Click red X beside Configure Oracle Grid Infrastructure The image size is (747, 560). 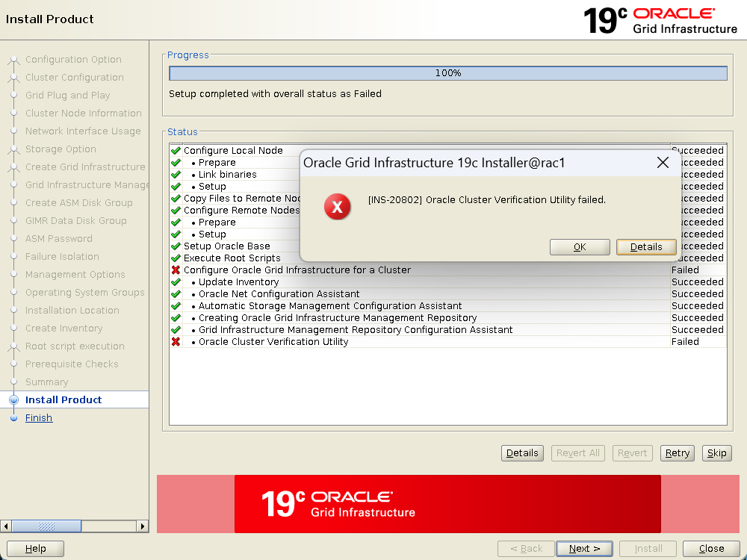click(x=176, y=270)
